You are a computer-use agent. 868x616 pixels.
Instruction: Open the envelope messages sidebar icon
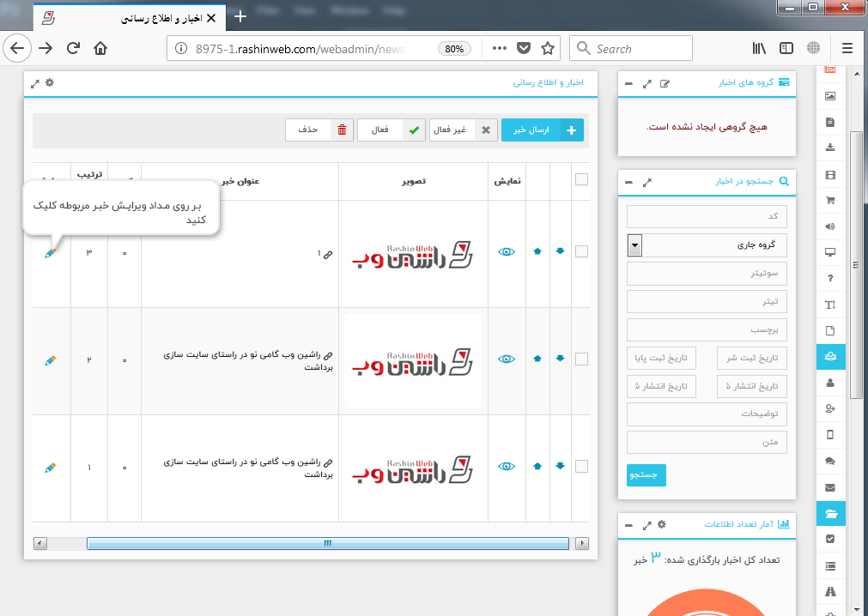tap(830, 487)
